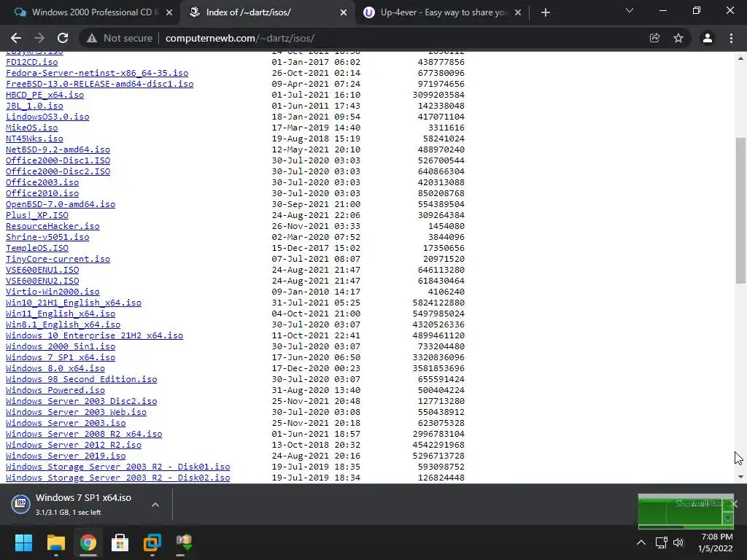
Task: Go forward to next page
Action: tap(39, 38)
